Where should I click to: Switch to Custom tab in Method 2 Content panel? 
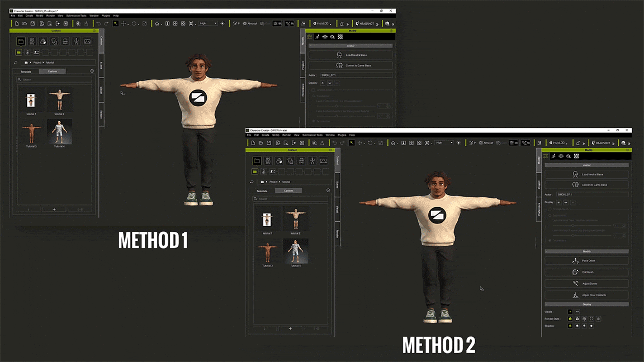pyautogui.click(x=288, y=191)
